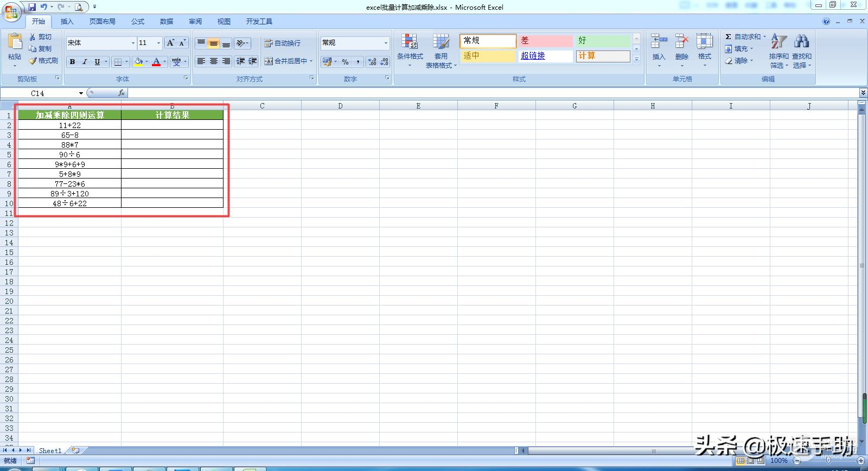Apply the 超链接 hyperlink cell style
The width and height of the screenshot is (868, 471).
545,56
